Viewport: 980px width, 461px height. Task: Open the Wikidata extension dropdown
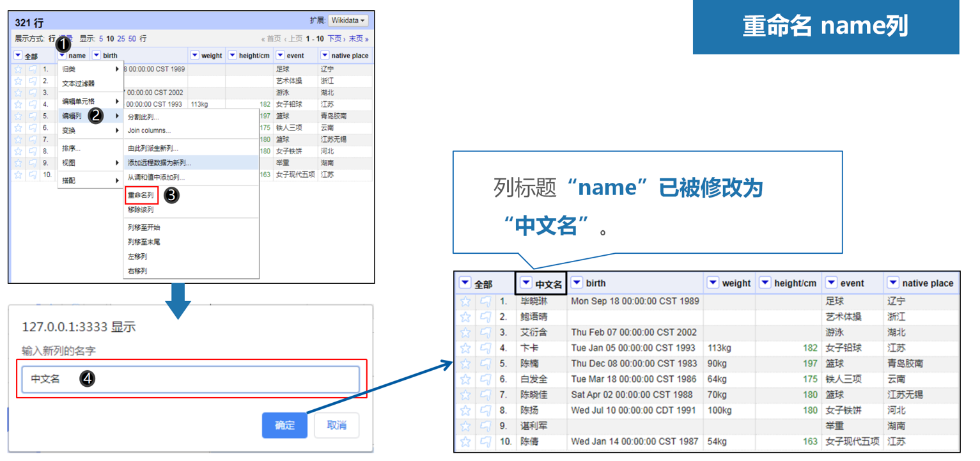click(348, 20)
